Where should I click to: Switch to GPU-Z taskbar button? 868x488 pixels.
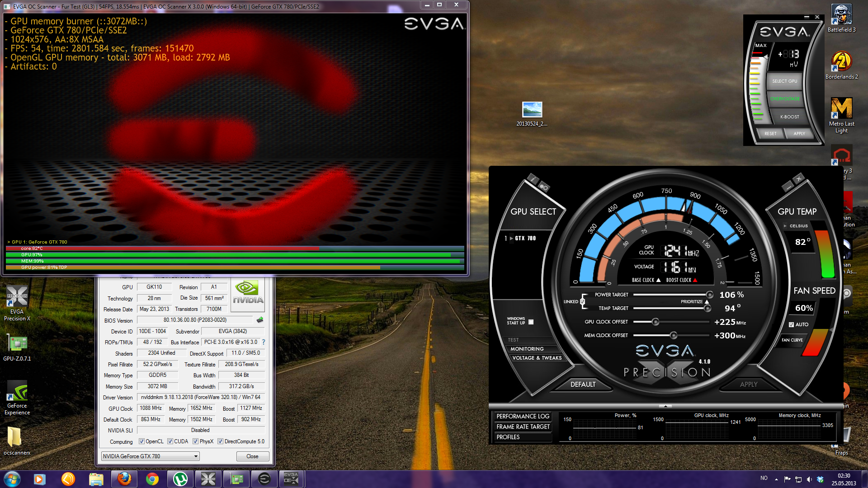tap(236, 479)
